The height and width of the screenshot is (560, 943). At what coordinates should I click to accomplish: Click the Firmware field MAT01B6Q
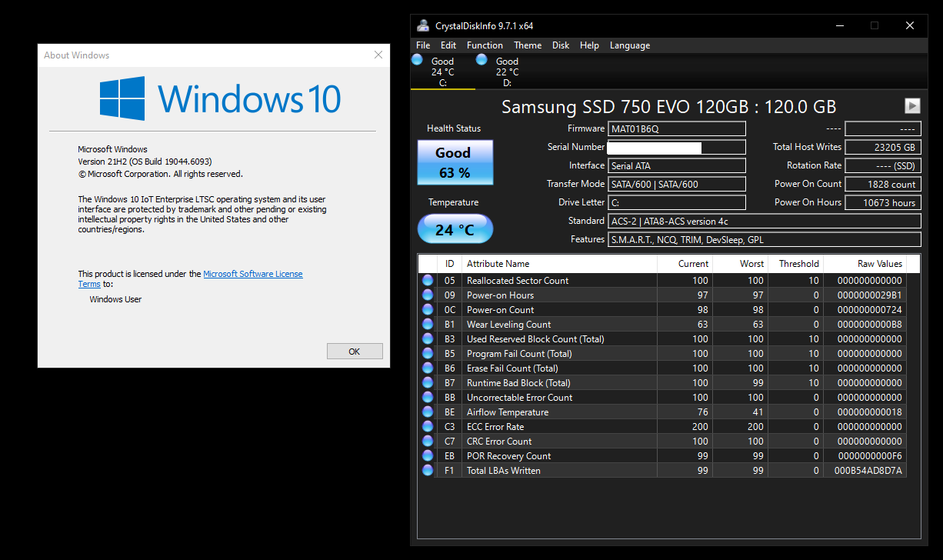(676, 128)
